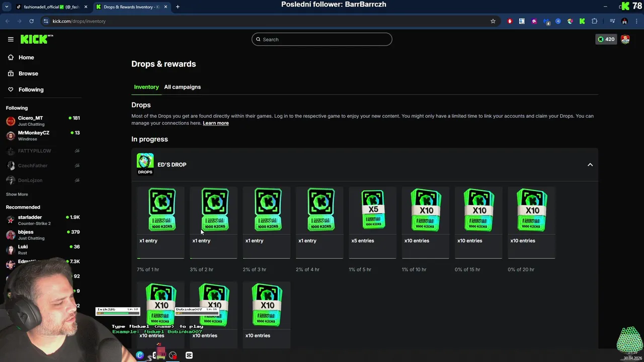Expand followed channels with Show more
This screenshot has width=644, height=362.
(17, 194)
